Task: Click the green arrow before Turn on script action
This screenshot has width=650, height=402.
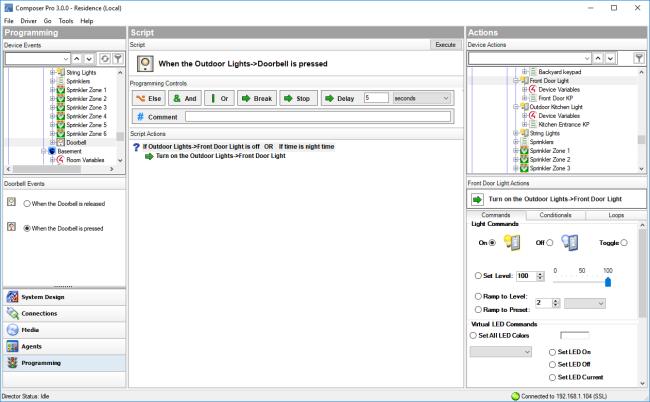Action: pos(149,156)
